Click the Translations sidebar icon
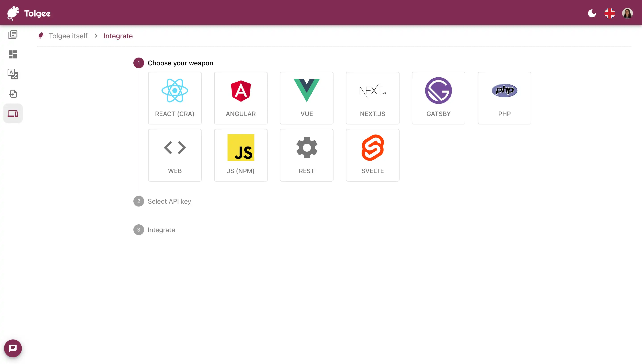 click(12, 74)
